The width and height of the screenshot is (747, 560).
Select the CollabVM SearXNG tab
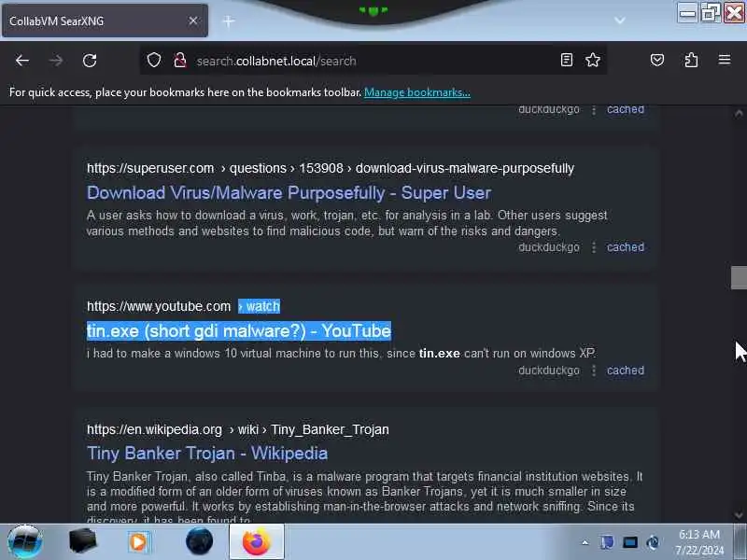[x=105, y=21]
